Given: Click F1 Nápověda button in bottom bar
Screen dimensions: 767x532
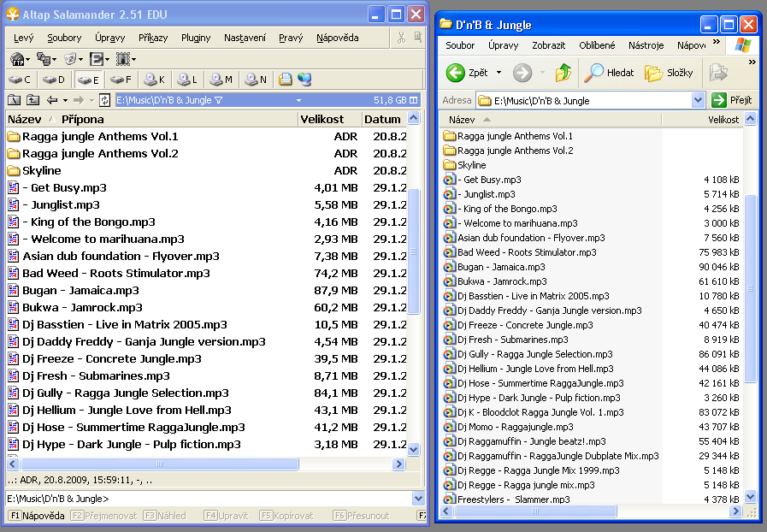Looking at the screenshot, I should click(37, 516).
